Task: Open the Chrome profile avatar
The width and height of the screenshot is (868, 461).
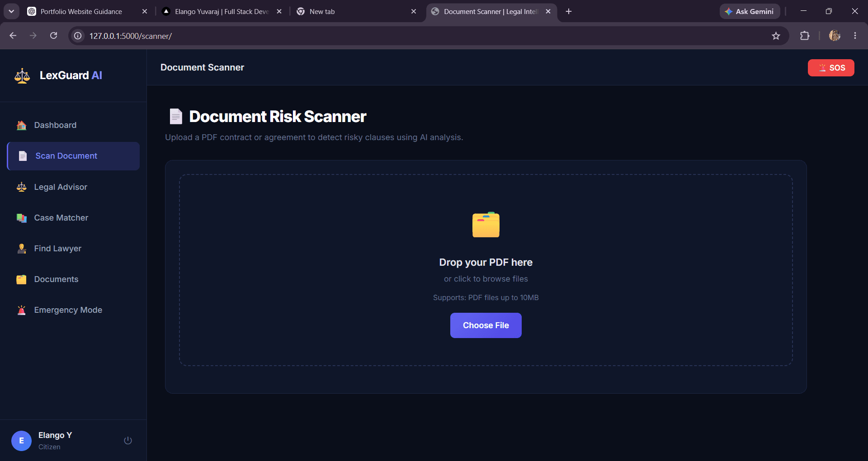Action: pos(835,36)
